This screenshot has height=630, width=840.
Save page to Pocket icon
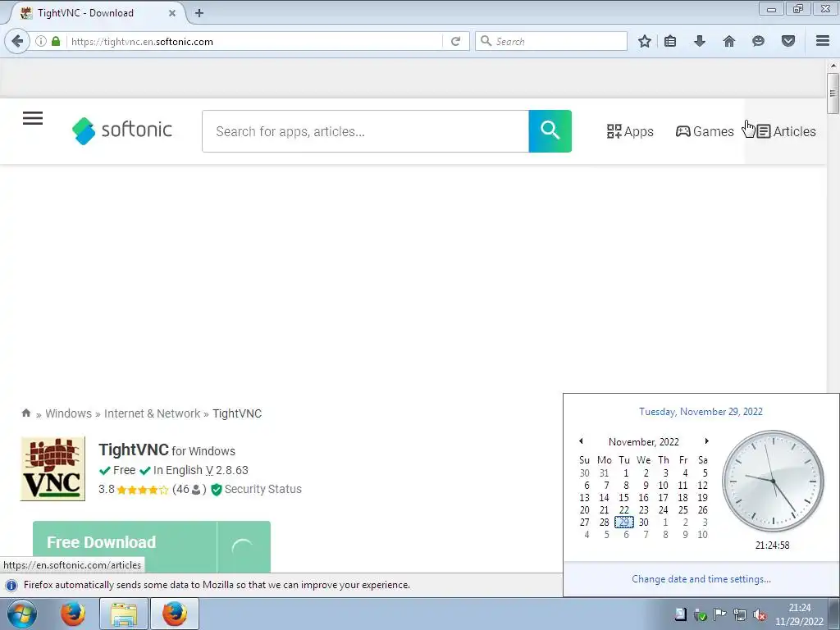tap(788, 41)
